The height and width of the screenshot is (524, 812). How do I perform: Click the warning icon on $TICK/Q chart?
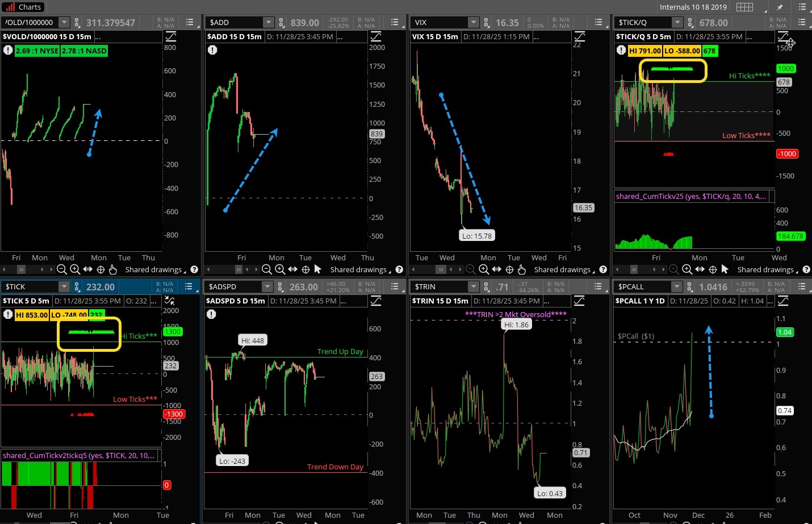(x=621, y=51)
